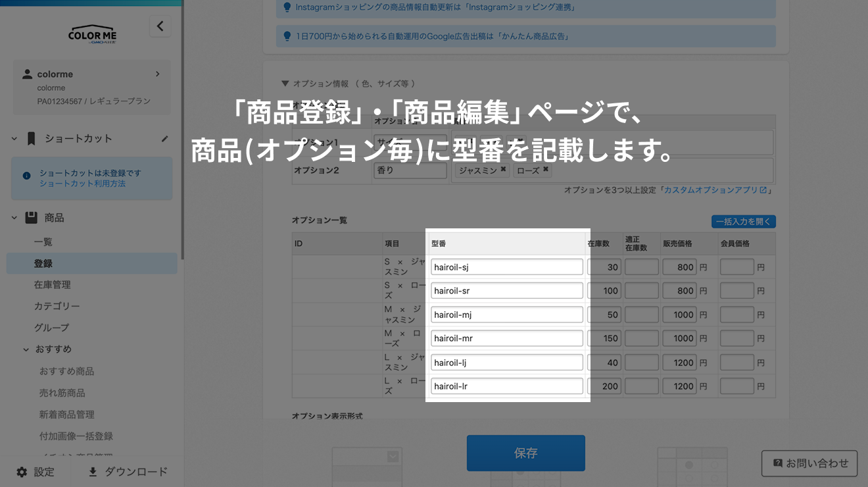Open おすすめ商品 page
Image resolution: width=868 pixels, height=487 pixels.
pyautogui.click(x=66, y=371)
